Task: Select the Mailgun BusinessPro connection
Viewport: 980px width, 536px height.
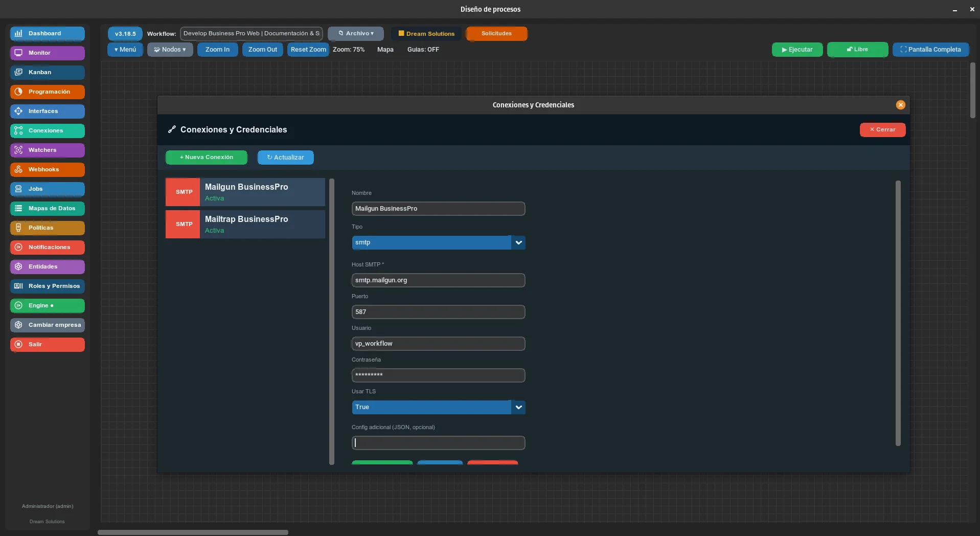Action: point(245,192)
